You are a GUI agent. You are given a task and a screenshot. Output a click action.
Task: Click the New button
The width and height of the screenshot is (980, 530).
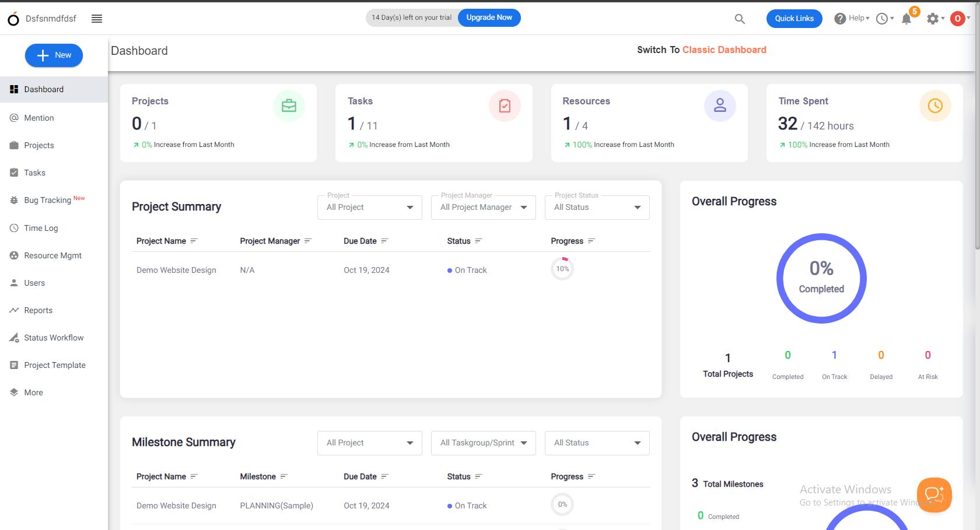tap(54, 55)
